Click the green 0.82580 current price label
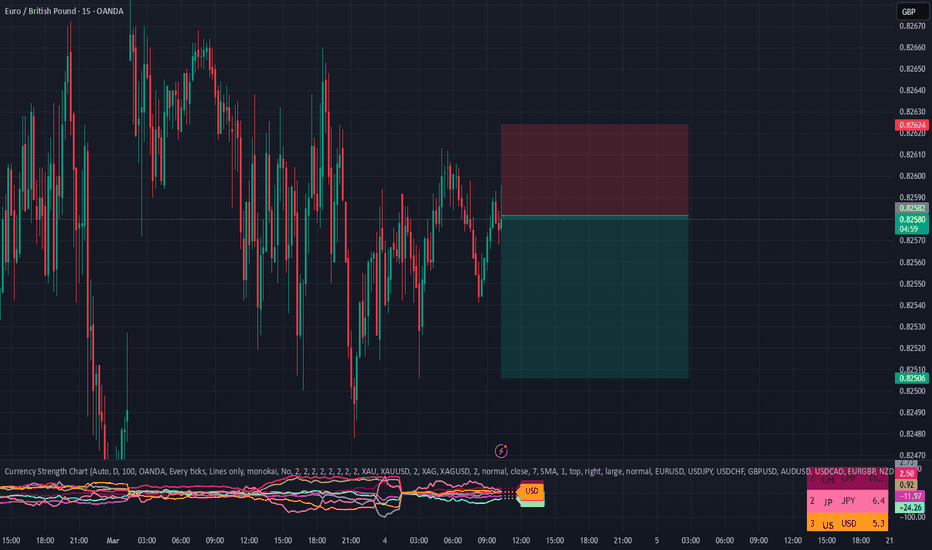The image size is (932, 550). tap(912, 219)
